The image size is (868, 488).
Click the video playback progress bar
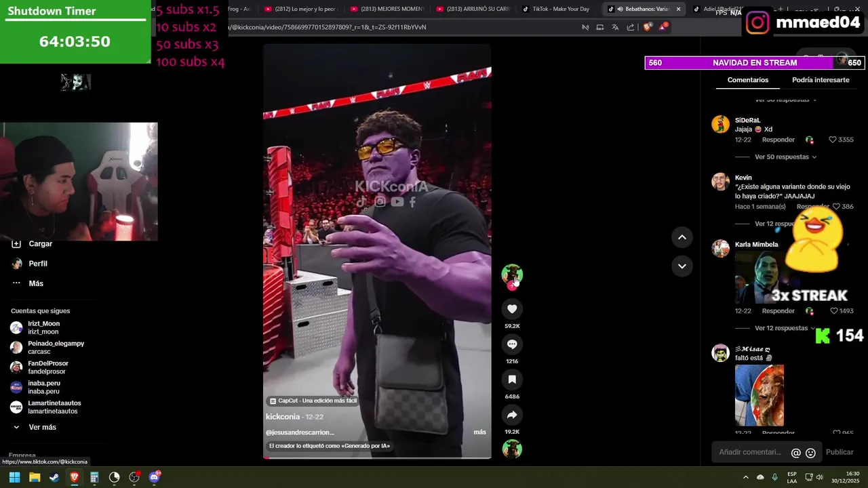point(377,457)
